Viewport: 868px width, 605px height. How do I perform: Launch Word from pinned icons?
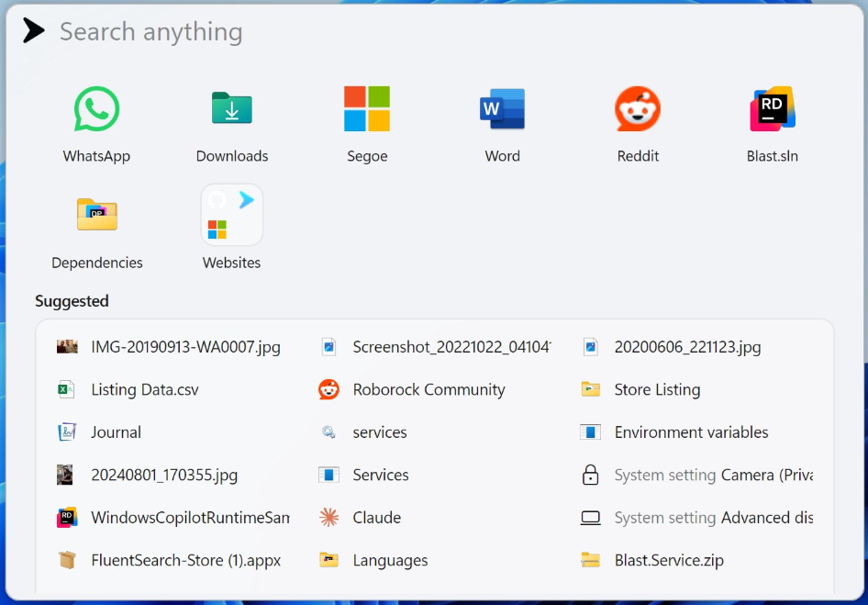(x=502, y=108)
